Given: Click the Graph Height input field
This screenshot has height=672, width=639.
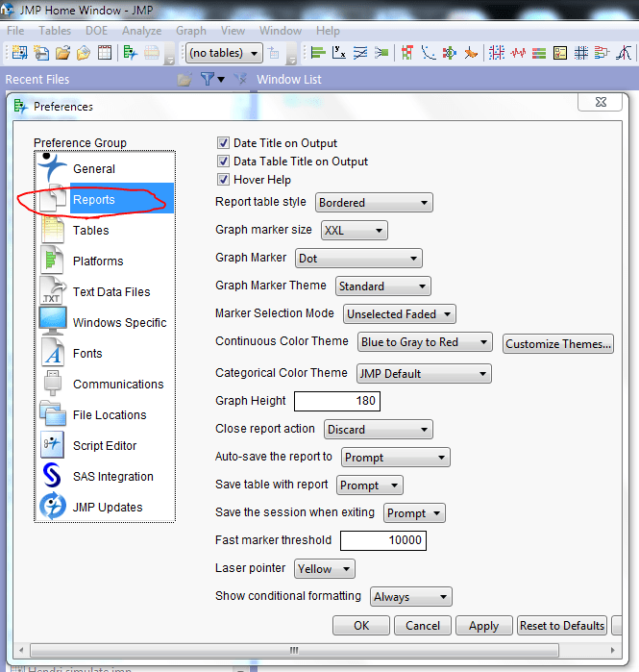Looking at the screenshot, I should click(x=337, y=401).
